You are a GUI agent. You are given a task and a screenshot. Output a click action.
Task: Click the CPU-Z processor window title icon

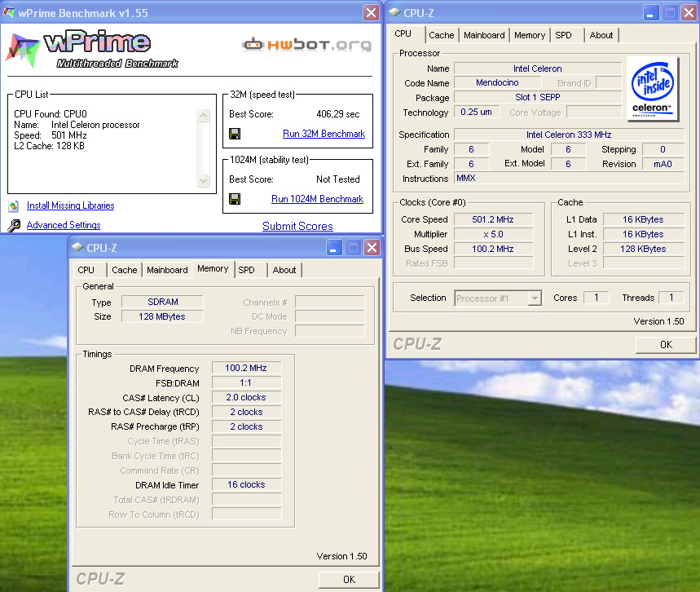(394, 12)
